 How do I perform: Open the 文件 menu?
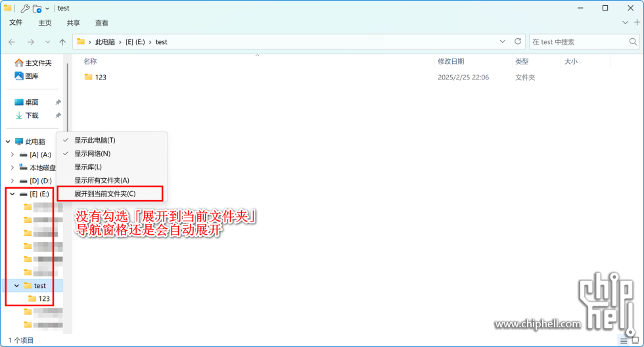(x=16, y=22)
